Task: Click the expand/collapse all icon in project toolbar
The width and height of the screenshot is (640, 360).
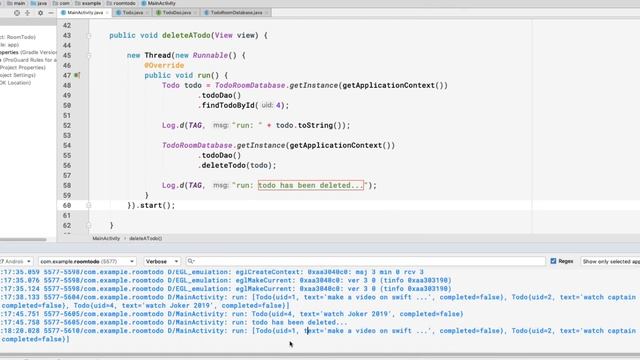Action: [x=27, y=13]
